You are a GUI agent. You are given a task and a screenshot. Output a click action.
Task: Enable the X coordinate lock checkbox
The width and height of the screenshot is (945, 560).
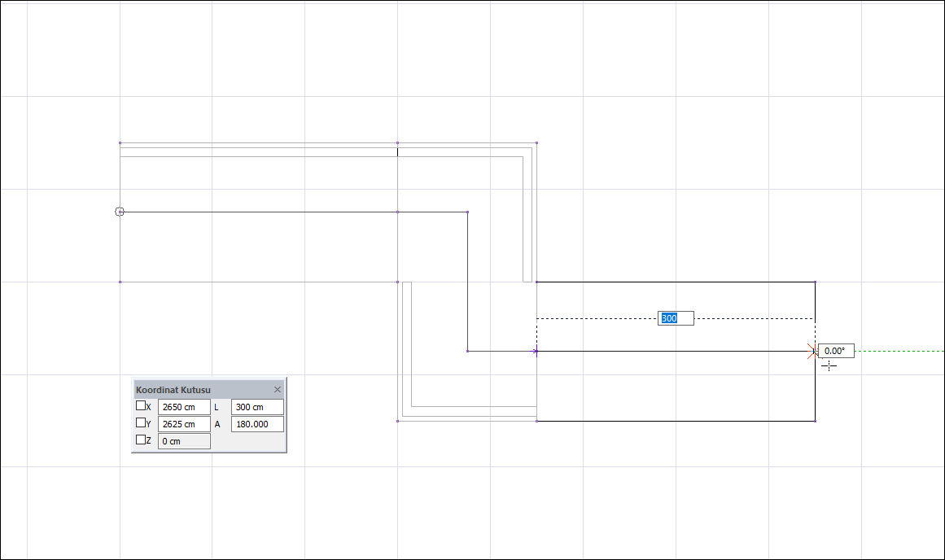point(141,405)
